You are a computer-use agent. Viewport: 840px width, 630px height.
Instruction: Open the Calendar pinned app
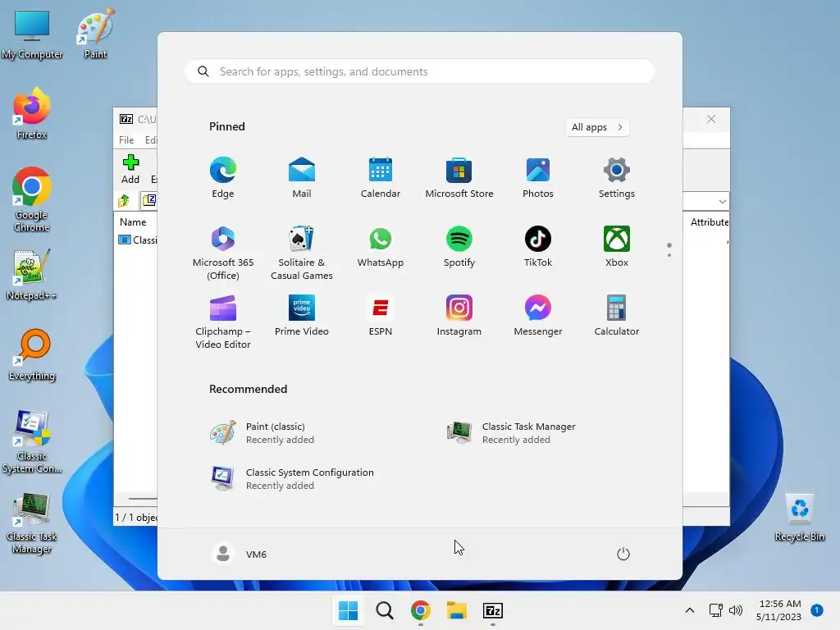[381, 178]
